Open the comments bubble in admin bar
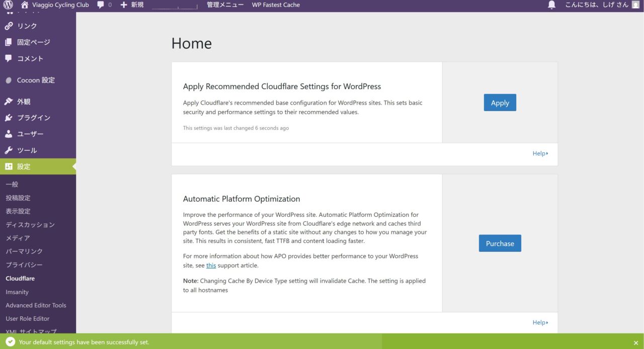 pyautogui.click(x=101, y=5)
